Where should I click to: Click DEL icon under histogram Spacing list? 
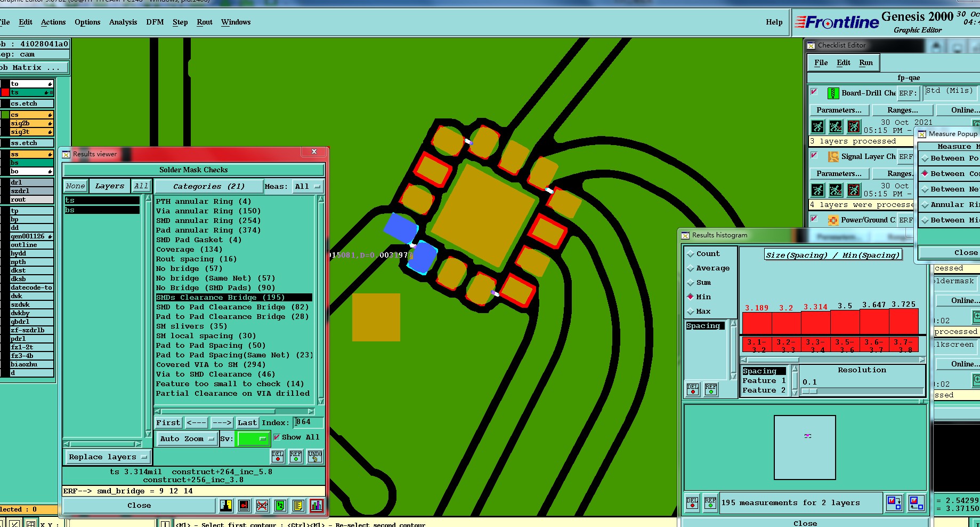point(693,389)
